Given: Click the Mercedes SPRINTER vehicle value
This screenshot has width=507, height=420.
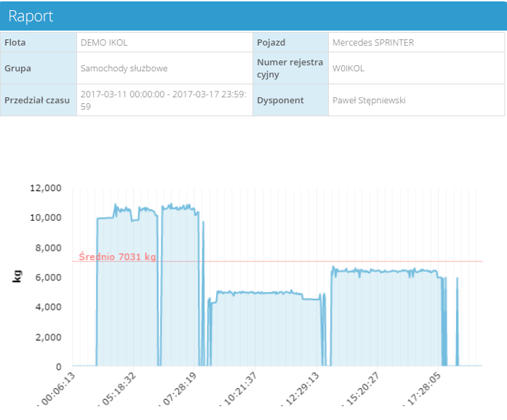Looking at the screenshot, I should (373, 43).
